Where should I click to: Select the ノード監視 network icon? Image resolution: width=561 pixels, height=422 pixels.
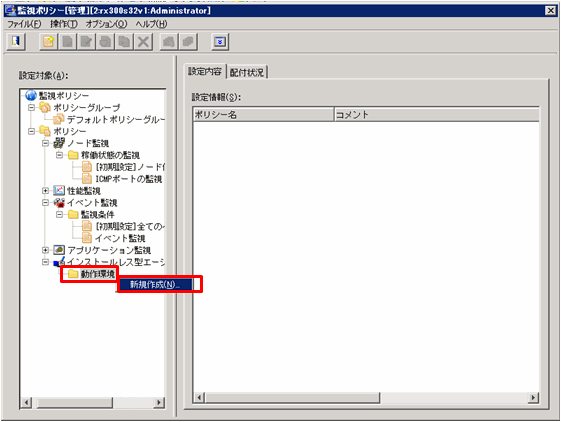59,143
